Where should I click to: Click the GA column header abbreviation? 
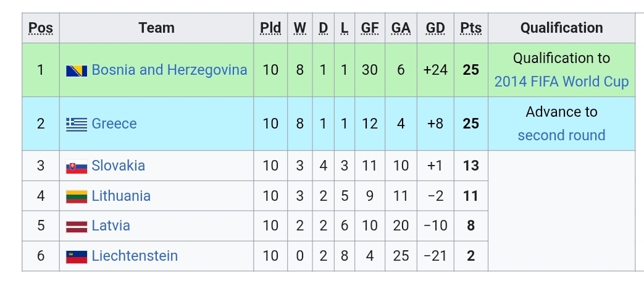401,28
